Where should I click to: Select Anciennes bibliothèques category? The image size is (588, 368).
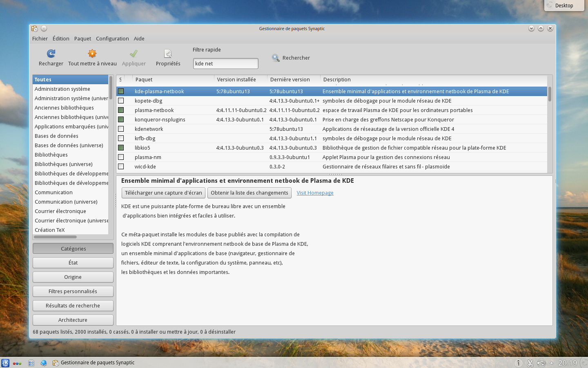pos(71,108)
